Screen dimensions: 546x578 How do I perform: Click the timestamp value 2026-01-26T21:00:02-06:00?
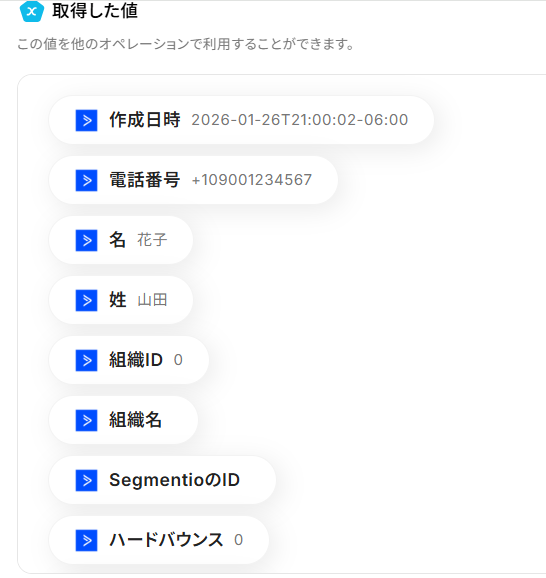(x=300, y=120)
